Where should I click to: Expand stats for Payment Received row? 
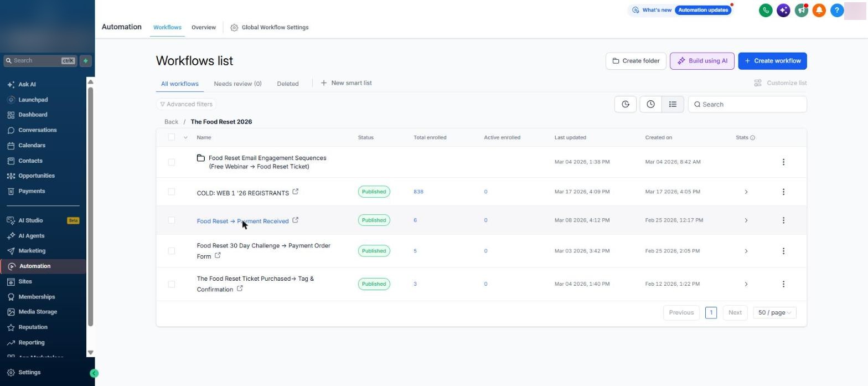pyautogui.click(x=746, y=220)
